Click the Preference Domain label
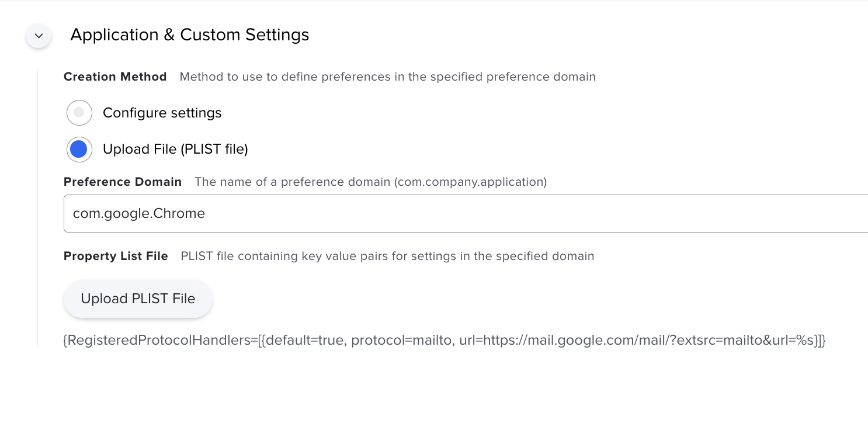868x430 pixels. [x=123, y=182]
